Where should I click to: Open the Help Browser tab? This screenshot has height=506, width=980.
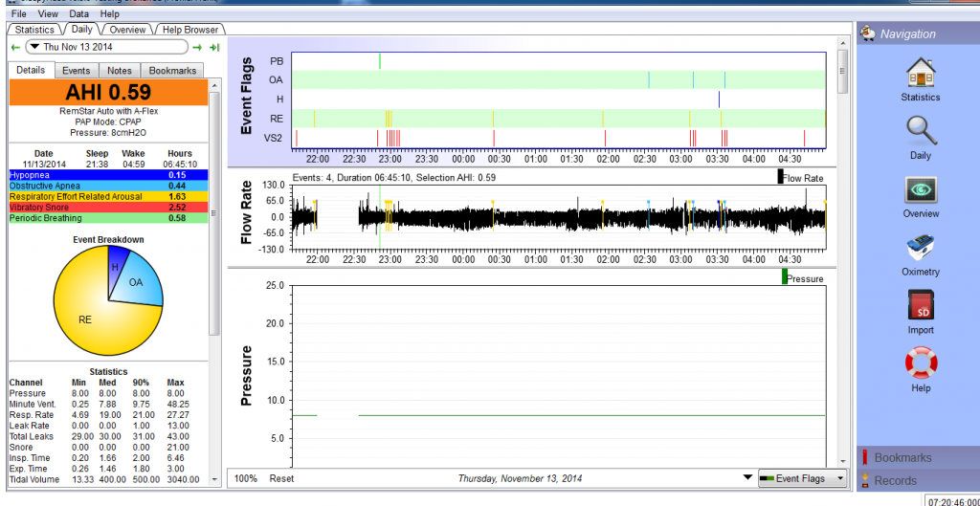tap(190, 30)
